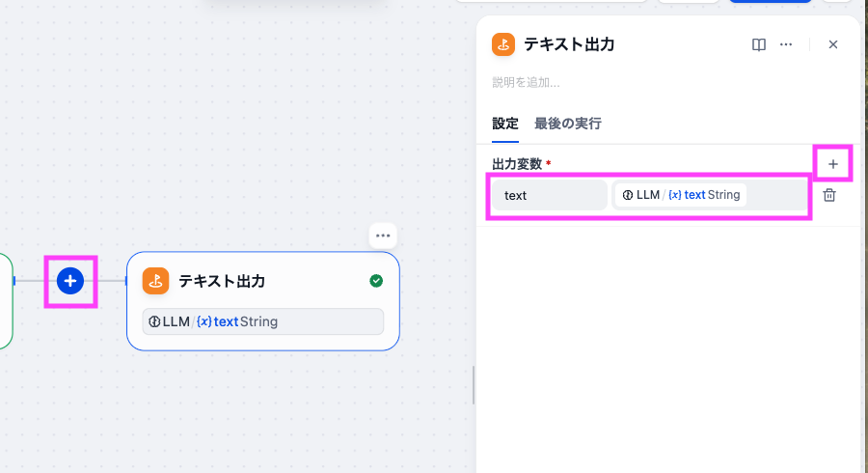The width and height of the screenshot is (868, 473).
Task: Click the orange icon on the canvas node
Action: coord(156,281)
